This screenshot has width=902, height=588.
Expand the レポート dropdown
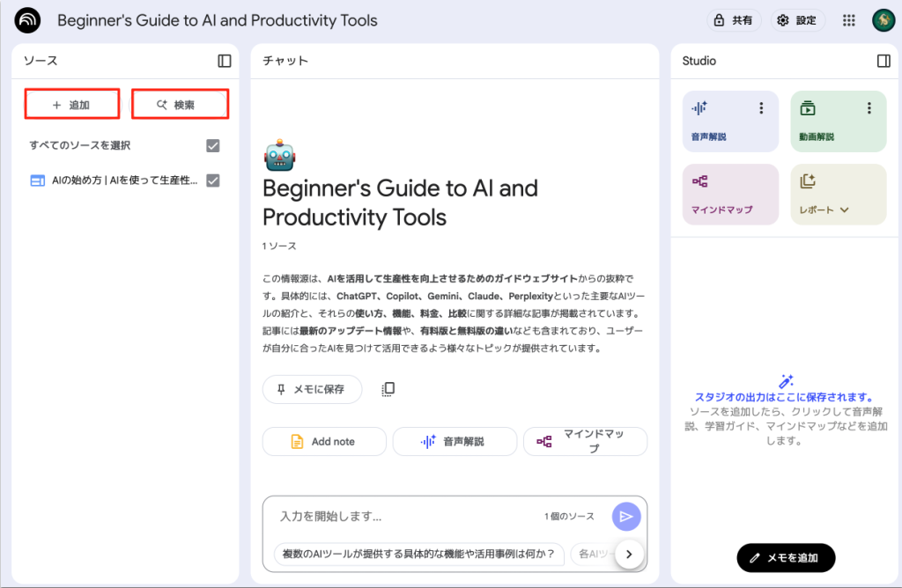(844, 210)
